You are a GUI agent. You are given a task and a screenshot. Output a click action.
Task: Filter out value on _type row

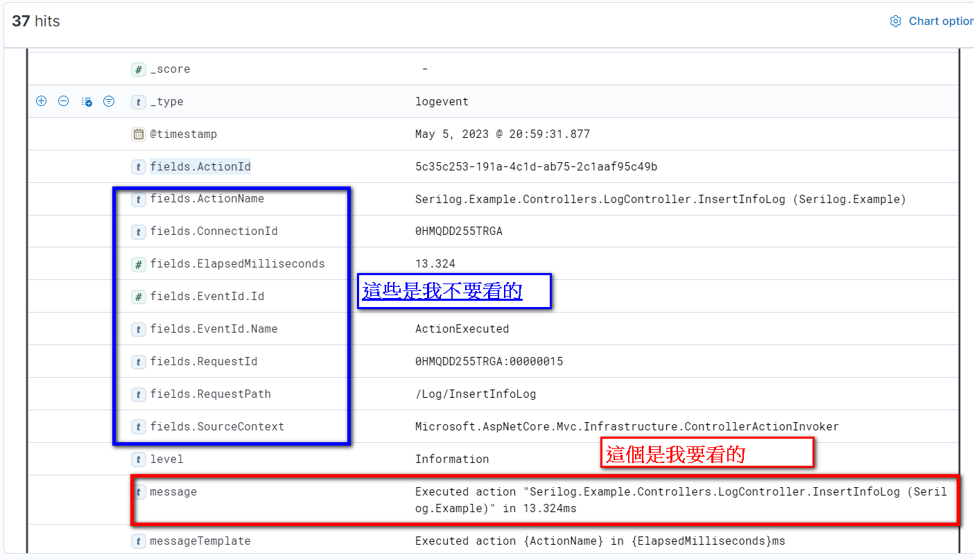(x=63, y=101)
